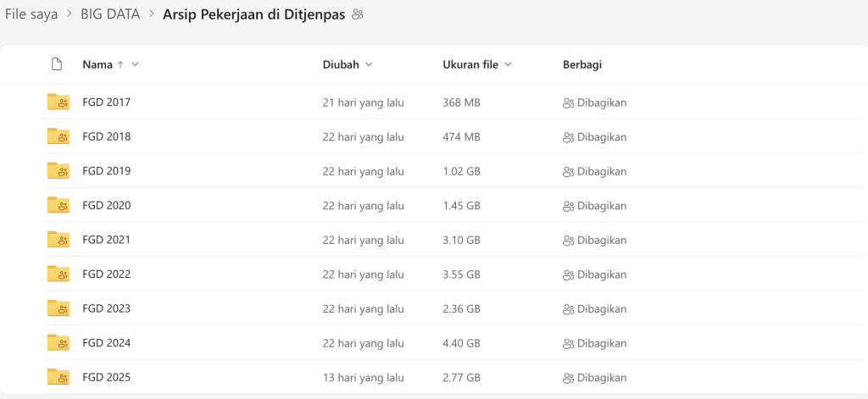Click the ascending sort arrow beside Nama
The height and width of the screenshot is (399, 868).
120,64
